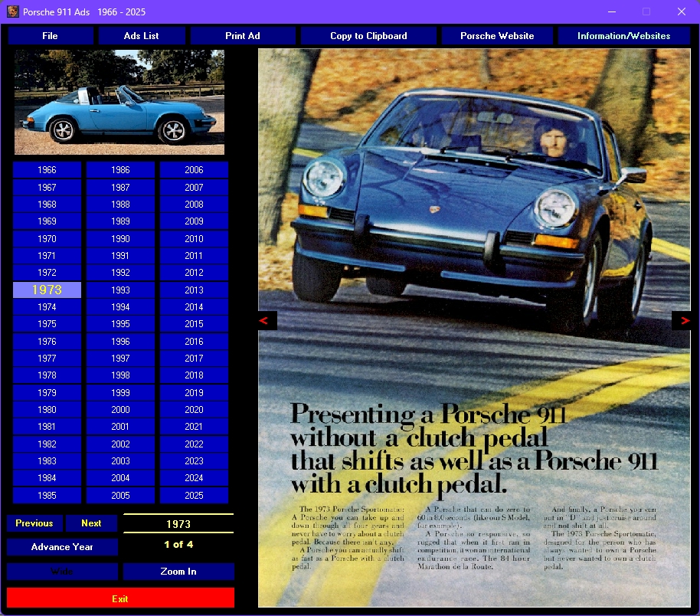Minimize the Porsche 911 Ads window
The image size is (700, 616).
point(612,11)
